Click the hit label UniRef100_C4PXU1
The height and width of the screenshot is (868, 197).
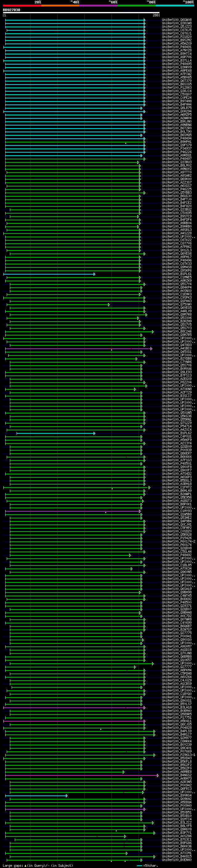[x=177, y=437]
